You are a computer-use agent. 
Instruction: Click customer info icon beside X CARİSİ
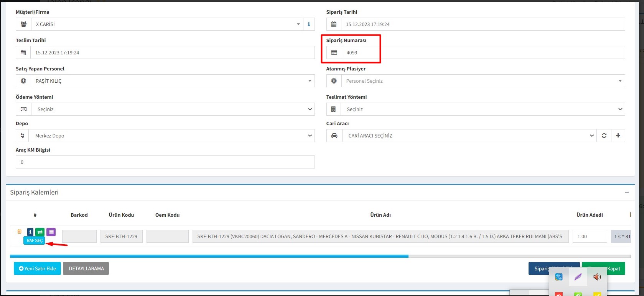coord(309,24)
